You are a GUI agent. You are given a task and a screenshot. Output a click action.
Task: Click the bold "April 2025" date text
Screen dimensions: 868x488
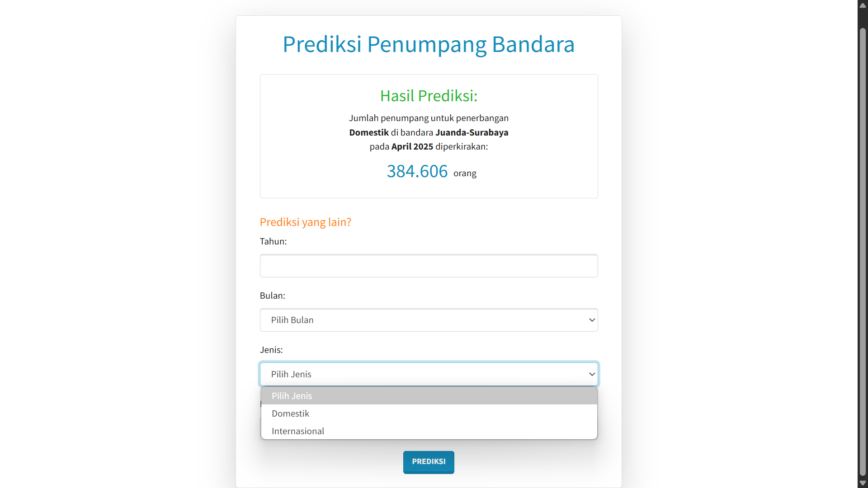(412, 146)
